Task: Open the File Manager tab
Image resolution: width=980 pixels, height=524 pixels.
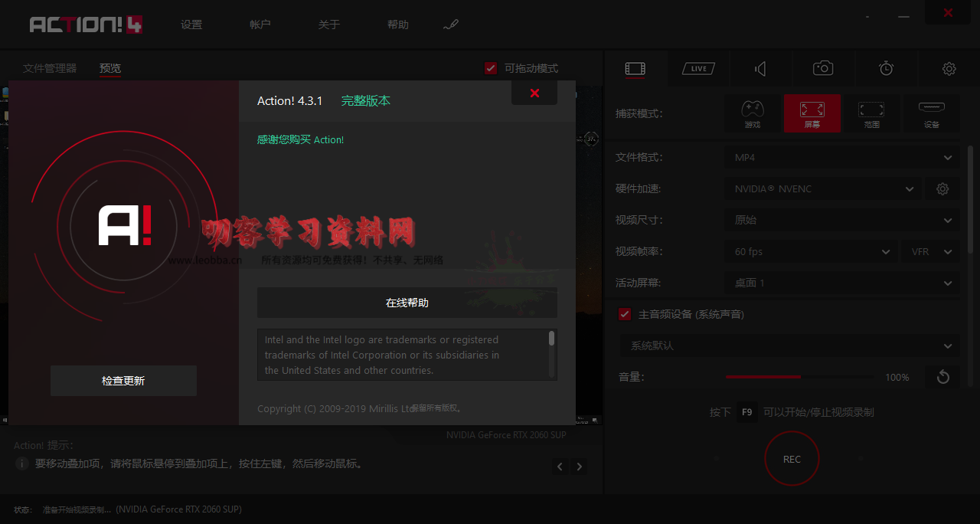Action: 50,68
